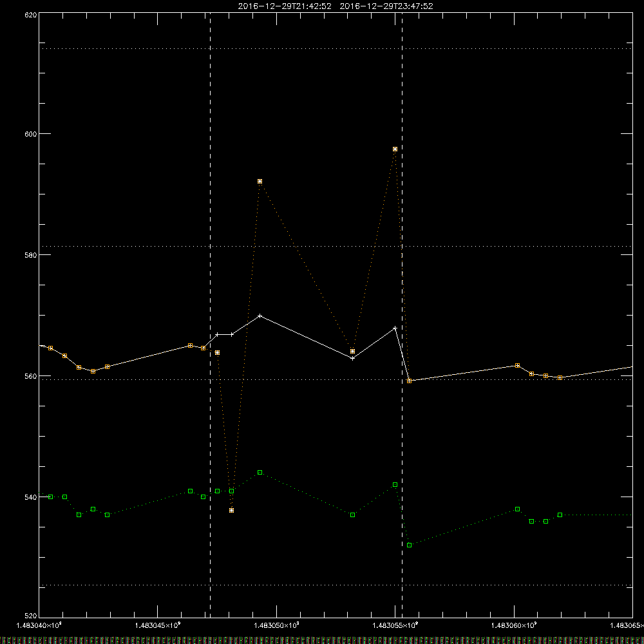Select the y-axis label 540
The height and width of the screenshot is (644, 644).
[x=31, y=497]
